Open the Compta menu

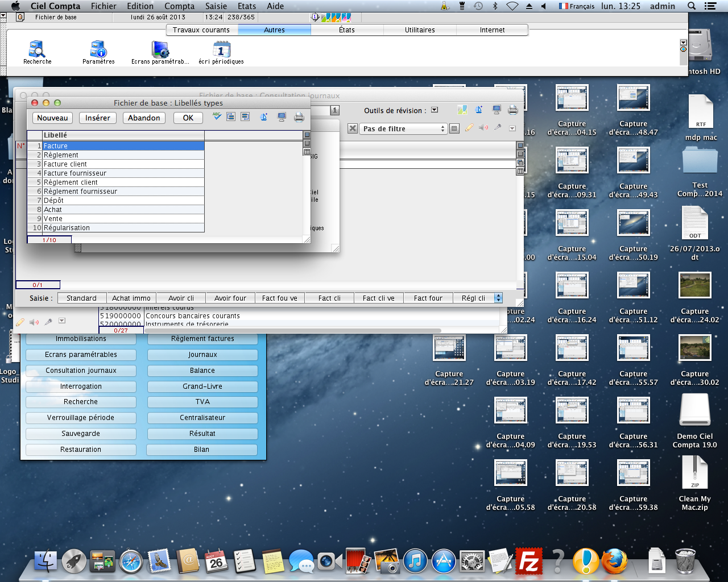(179, 6)
